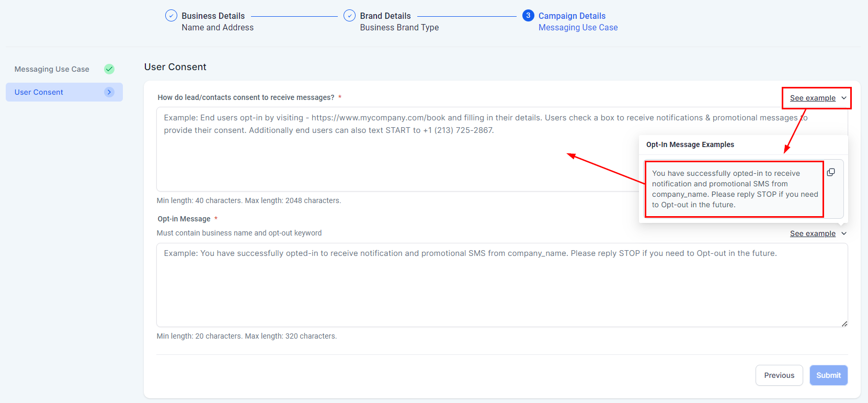
Task: Click the Brand Details step checkmark icon
Action: (x=349, y=16)
